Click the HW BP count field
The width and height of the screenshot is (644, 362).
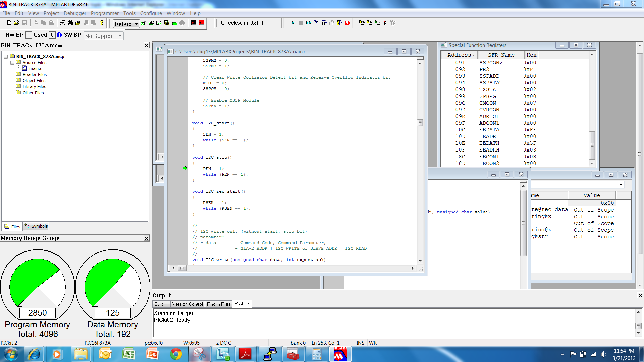[29, 35]
